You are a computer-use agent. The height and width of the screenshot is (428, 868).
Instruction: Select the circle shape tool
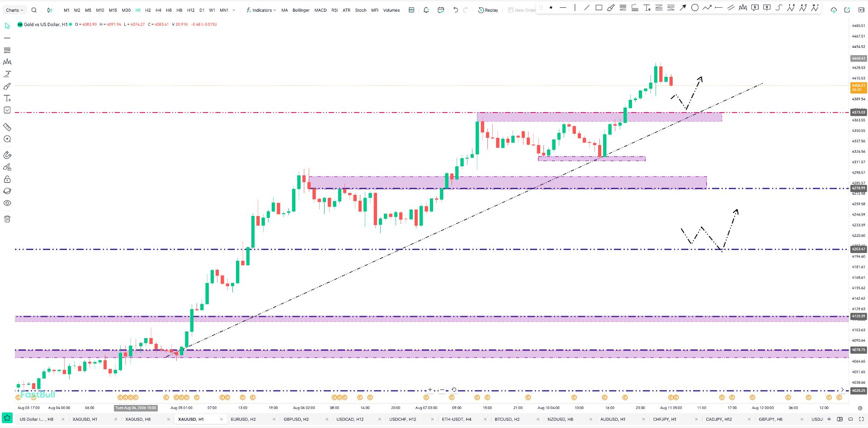tap(695, 8)
